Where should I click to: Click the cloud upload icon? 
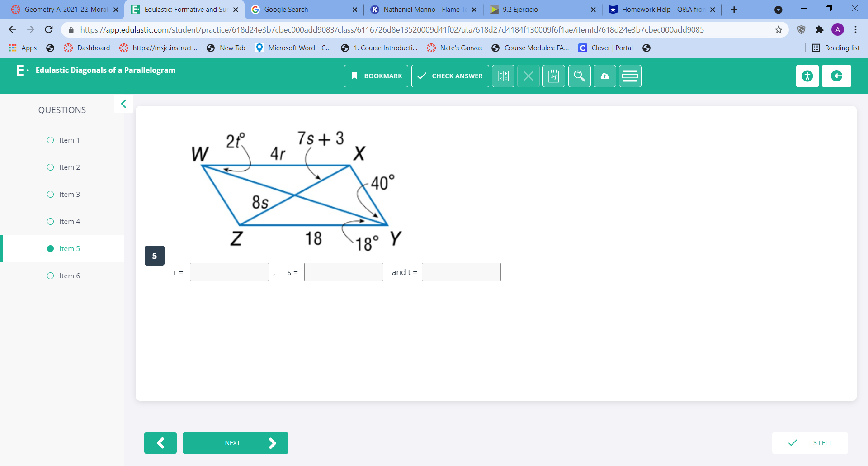point(605,76)
